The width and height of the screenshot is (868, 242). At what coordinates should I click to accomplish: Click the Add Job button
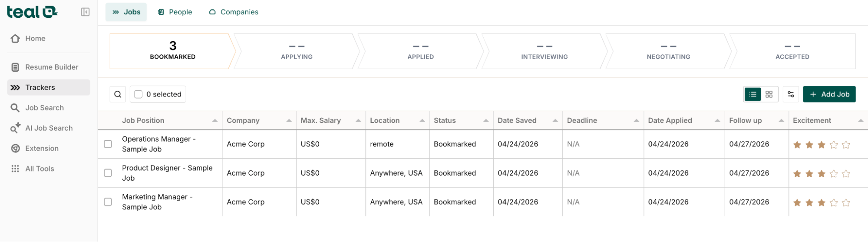(829, 94)
